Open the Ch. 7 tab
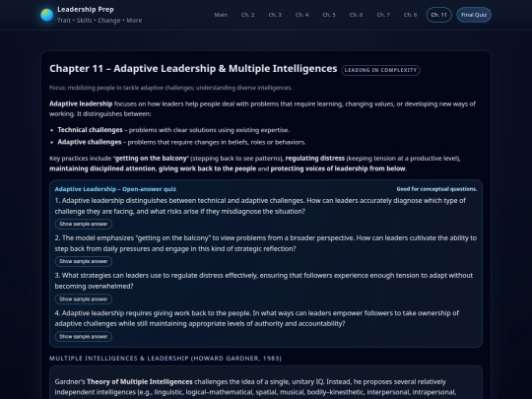The height and width of the screenshot is (399, 532). pyautogui.click(x=383, y=15)
